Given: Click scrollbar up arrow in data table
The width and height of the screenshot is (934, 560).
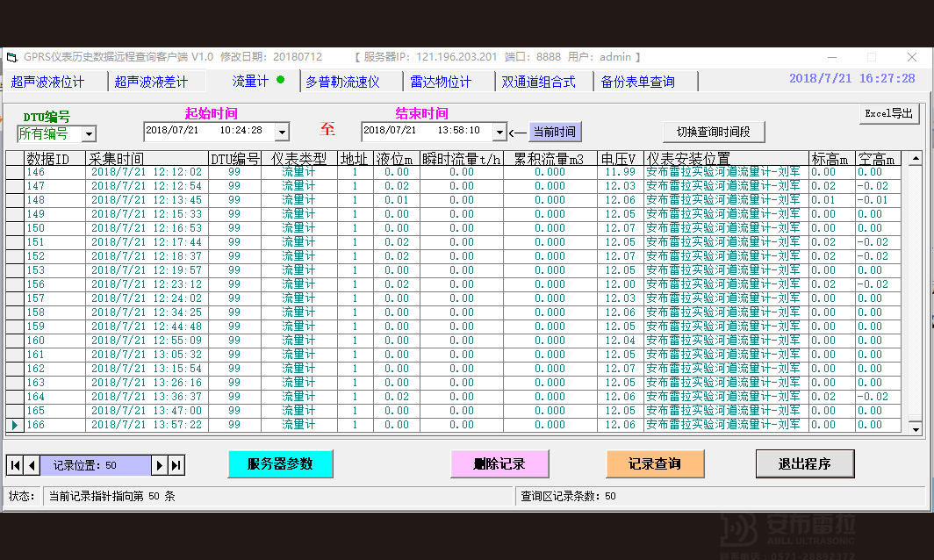Looking at the screenshot, I should (915, 159).
